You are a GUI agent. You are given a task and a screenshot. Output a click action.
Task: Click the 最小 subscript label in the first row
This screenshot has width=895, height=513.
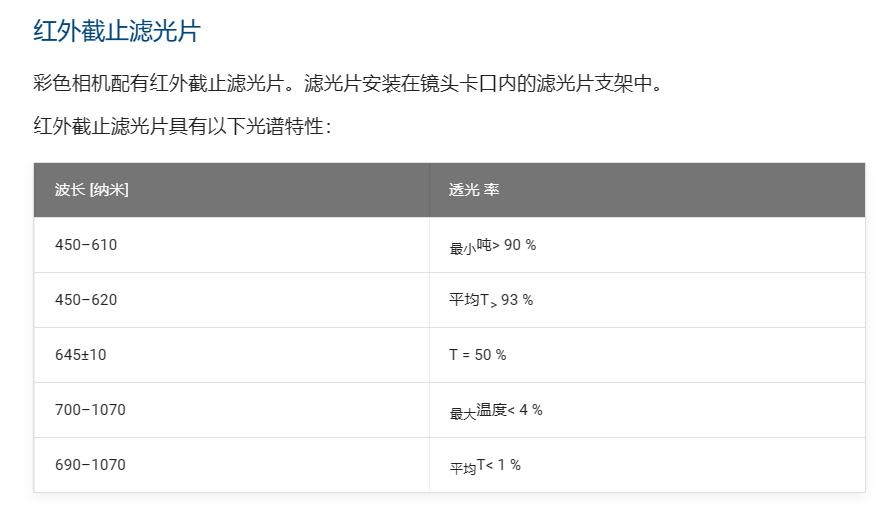pos(462,249)
